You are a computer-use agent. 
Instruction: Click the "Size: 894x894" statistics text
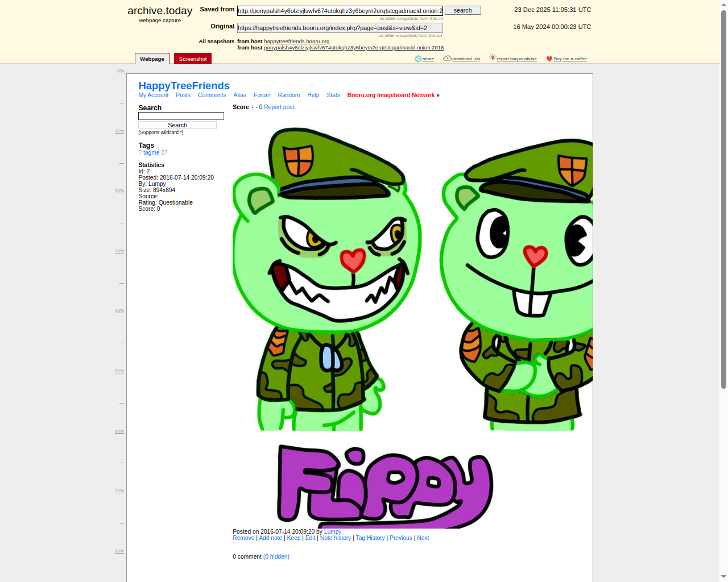pyautogui.click(x=157, y=190)
